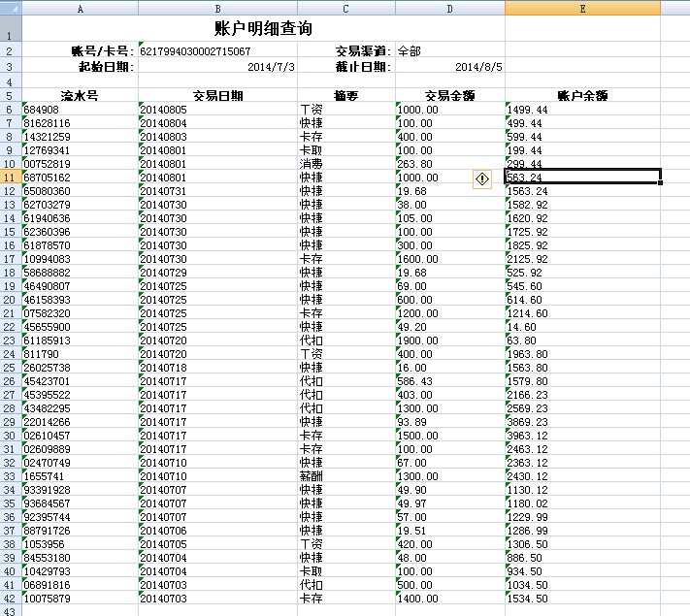Image resolution: width=690 pixels, height=616 pixels.
Task: Click the 全部 channel value cell
Action: (x=450, y=51)
